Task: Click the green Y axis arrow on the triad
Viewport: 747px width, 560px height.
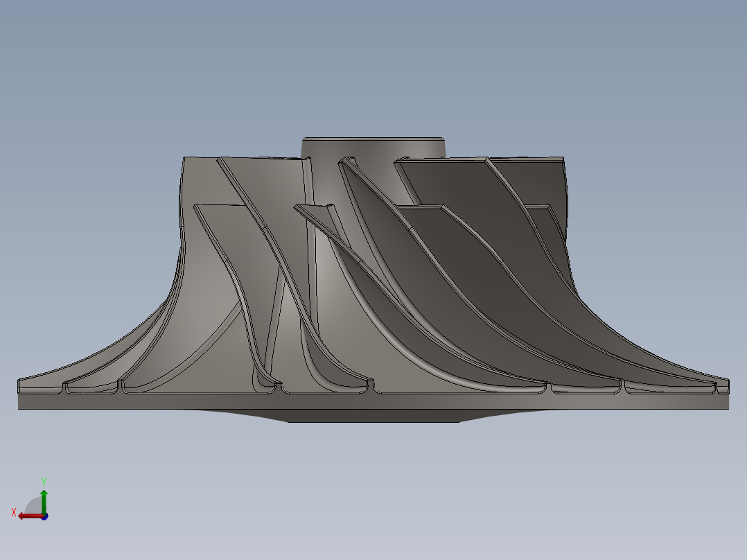Action: [x=44, y=501]
